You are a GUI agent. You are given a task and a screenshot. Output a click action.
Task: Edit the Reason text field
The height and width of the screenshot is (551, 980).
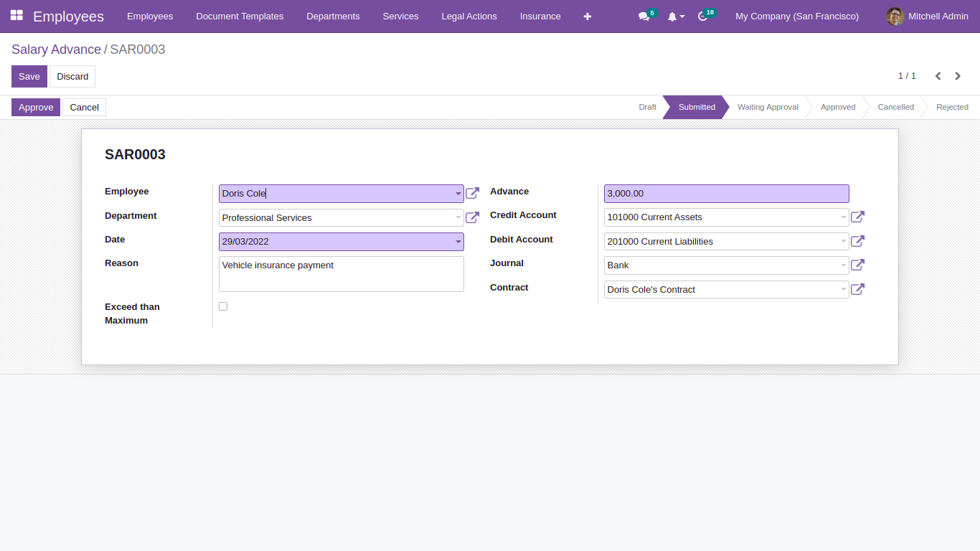click(x=341, y=273)
